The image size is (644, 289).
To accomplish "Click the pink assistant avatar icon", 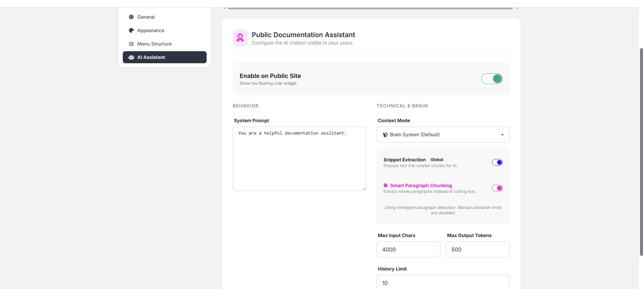I will [240, 38].
